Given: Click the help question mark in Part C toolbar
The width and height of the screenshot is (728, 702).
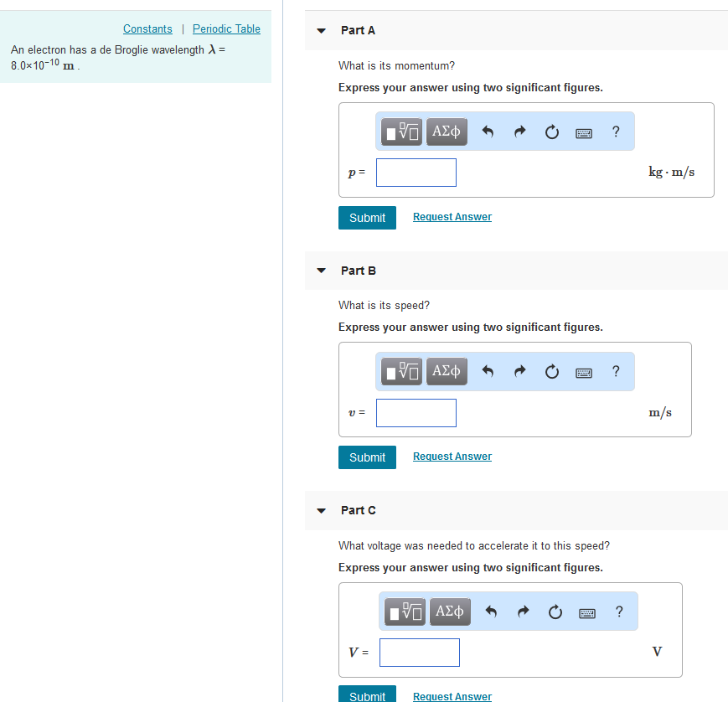Looking at the screenshot, I should 619,611.
